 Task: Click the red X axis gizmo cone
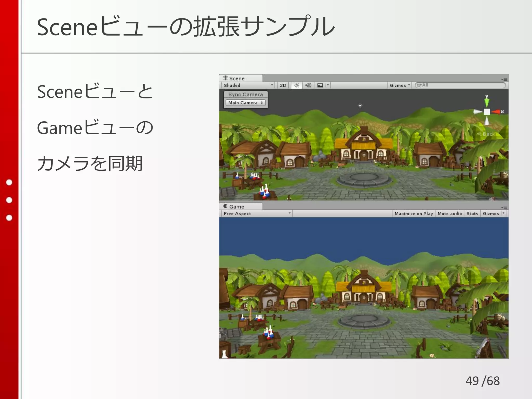tap(496, 112)
